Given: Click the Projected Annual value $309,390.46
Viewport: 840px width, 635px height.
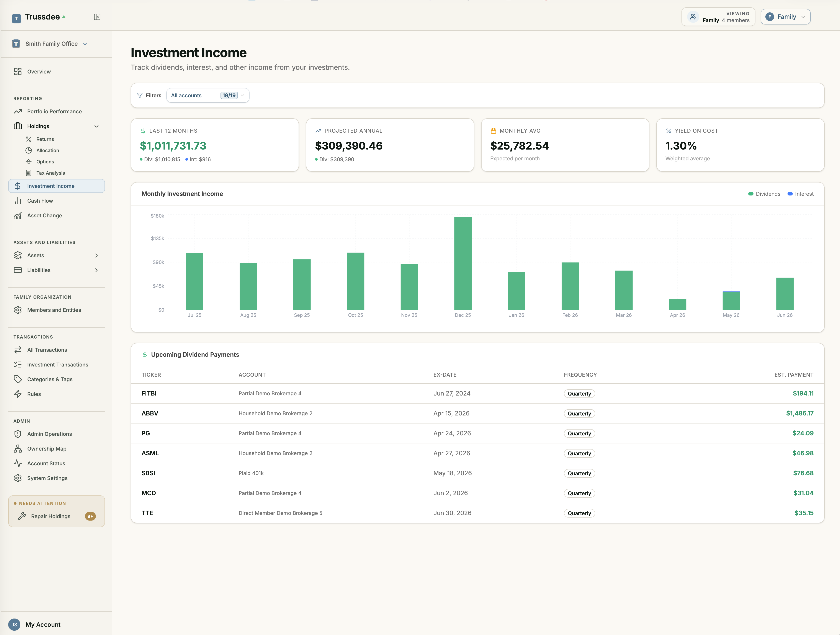Looking at the screenshot, I should (x=349, y=146).
